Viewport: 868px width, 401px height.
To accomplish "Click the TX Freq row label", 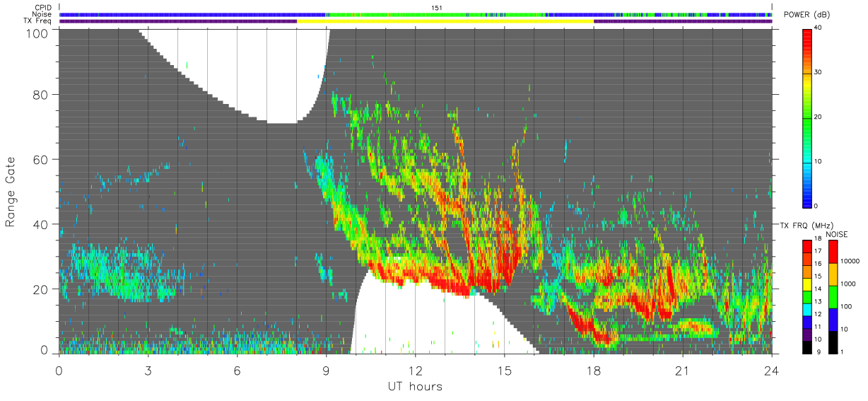I will pos(38,21).
